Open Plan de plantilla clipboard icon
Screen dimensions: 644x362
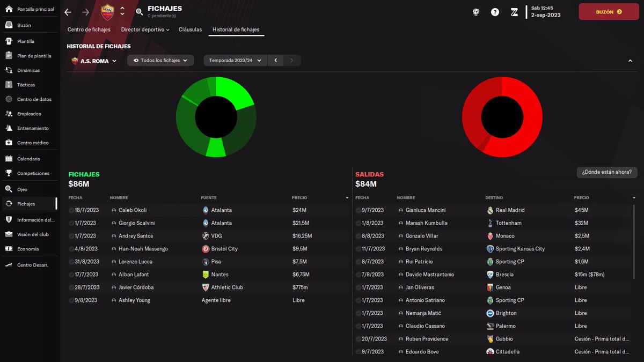tap(9, 56)
